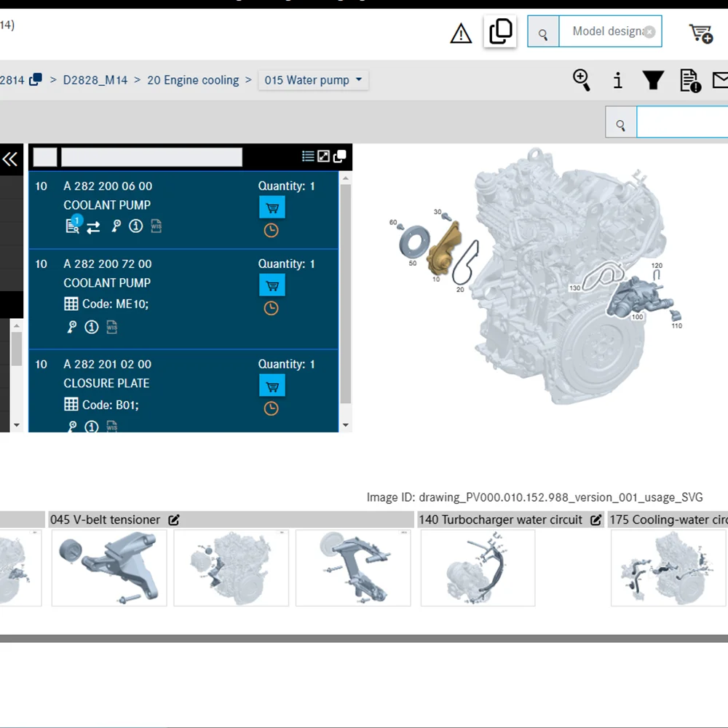This screenshot has height=728, width=728.
Task: Click replacement arrows for A 282 200 06 00
Action: [93, 227]
